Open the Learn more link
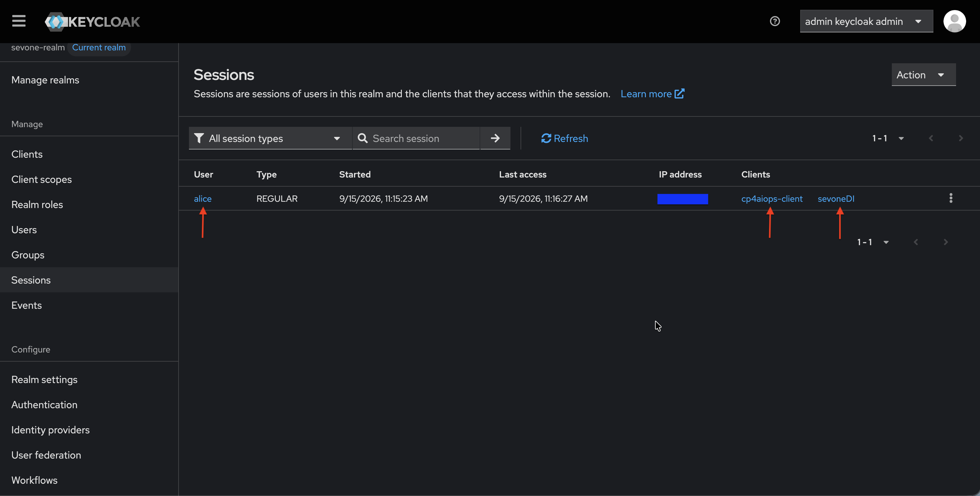The height and width of the screenshot is (496, 980). click(x=652, y=94)
